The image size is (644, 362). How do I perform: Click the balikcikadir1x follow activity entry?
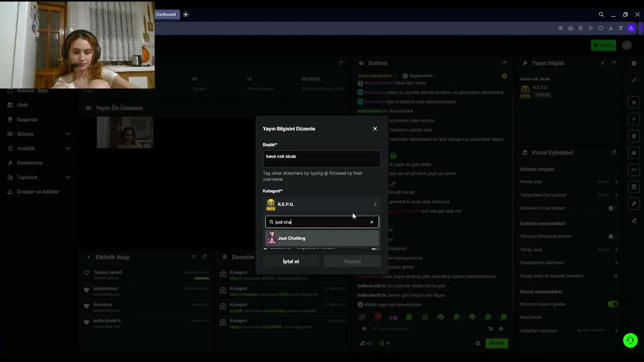click(146, 323)
